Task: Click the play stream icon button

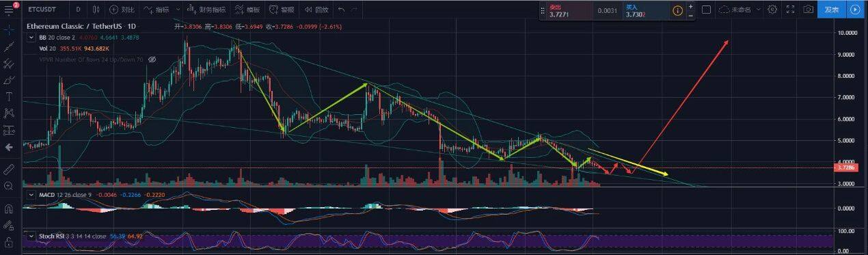Action: pyautogui.click(x=855, y=10)
